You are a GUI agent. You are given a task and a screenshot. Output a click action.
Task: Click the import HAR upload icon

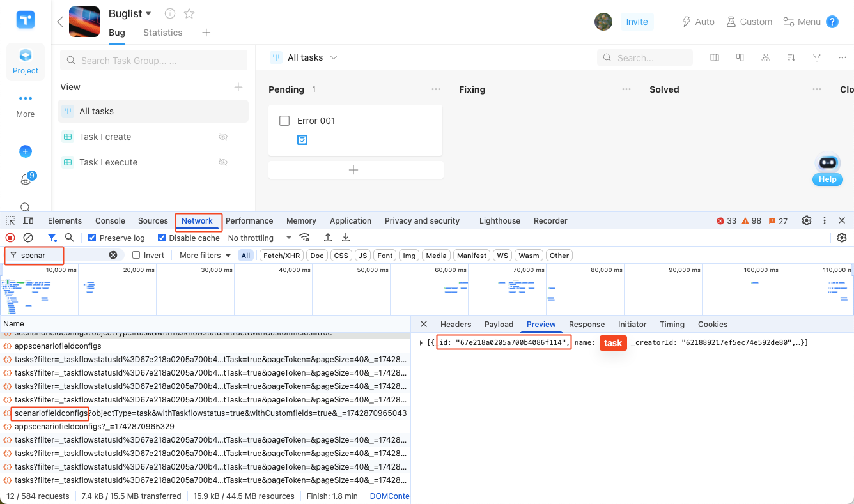click(x=328, y=238)
